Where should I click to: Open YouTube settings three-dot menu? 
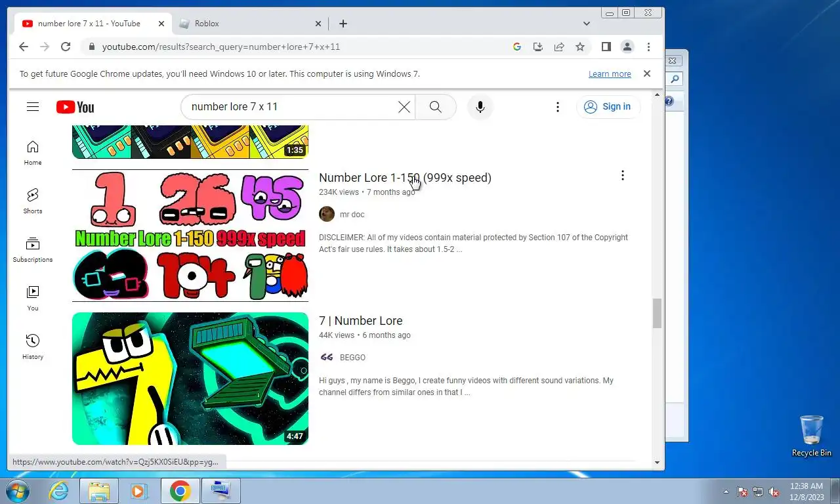558,107
